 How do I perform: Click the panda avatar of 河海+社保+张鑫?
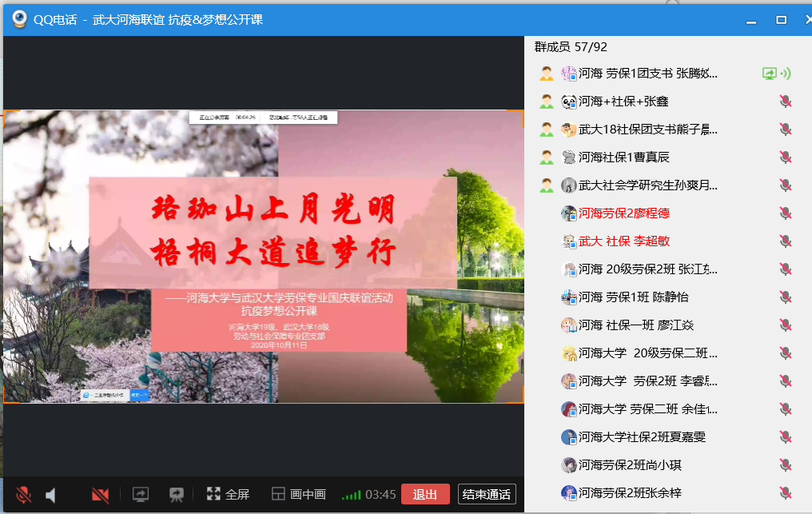click(569, 102)
